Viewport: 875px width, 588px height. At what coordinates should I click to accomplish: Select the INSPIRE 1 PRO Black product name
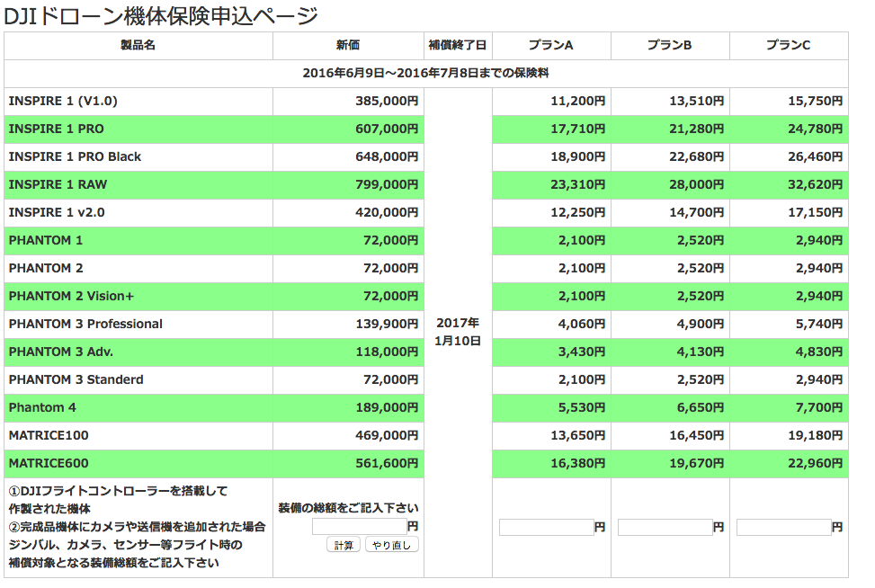pyautogui.click(x=75, y=156)
